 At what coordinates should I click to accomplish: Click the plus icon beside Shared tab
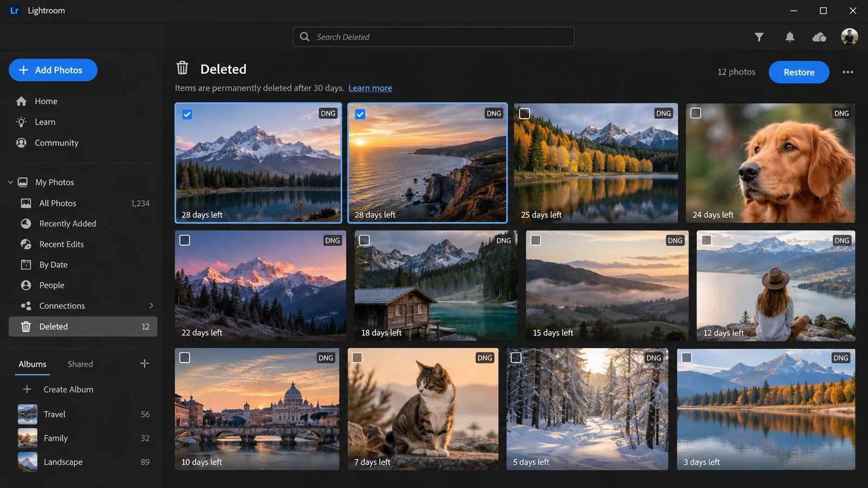144,363
